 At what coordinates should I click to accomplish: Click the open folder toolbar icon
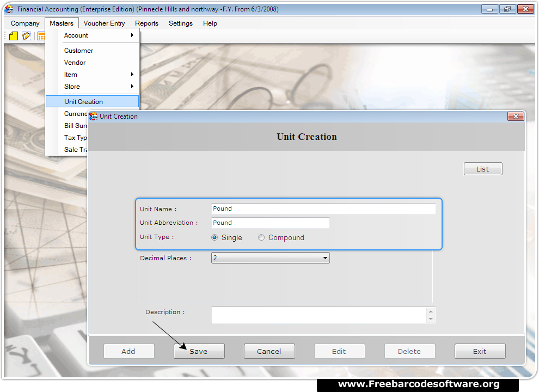pos(26,36)
